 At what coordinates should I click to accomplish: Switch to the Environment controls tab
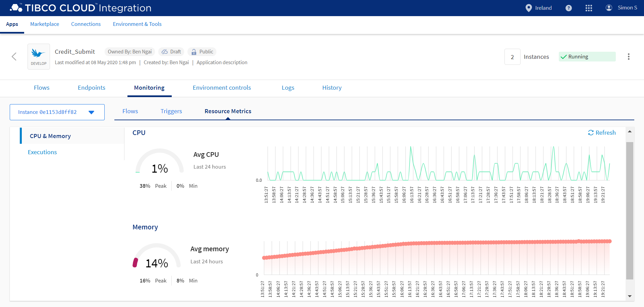click(222, 88)
